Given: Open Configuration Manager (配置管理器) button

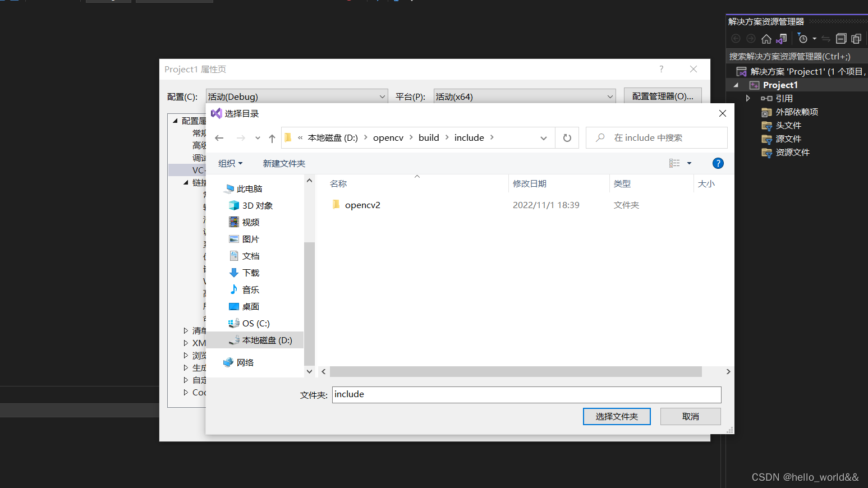Looking at the screenshot, I should click(x=663, y=96).
